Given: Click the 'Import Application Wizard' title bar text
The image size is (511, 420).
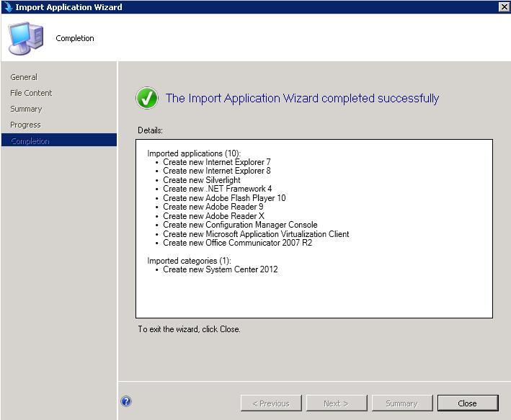Looking at the screenshot, I should coord(68,6).
